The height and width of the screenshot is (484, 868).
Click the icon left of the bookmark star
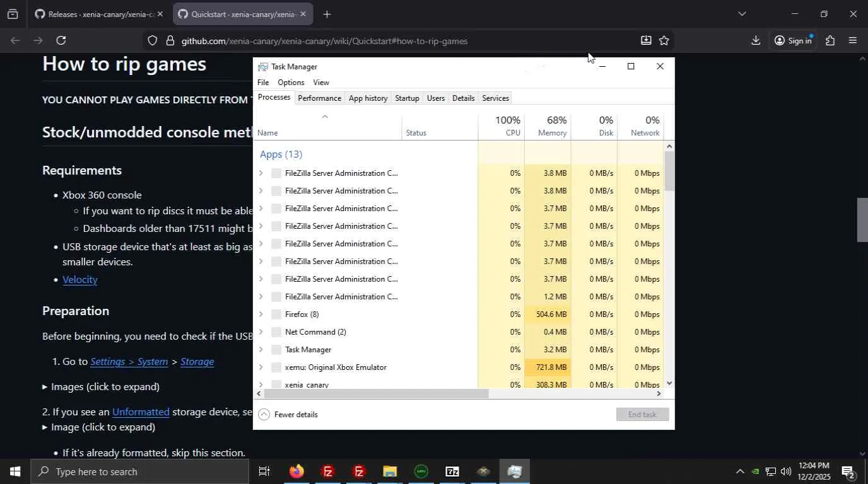point(646,40)
